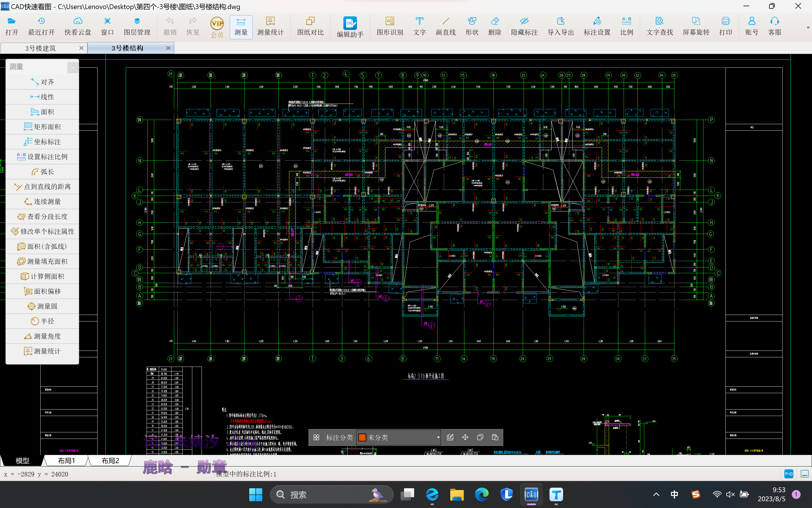
Task: Select the 画直线 draw line tool
Action: click(x=445, y=27)
